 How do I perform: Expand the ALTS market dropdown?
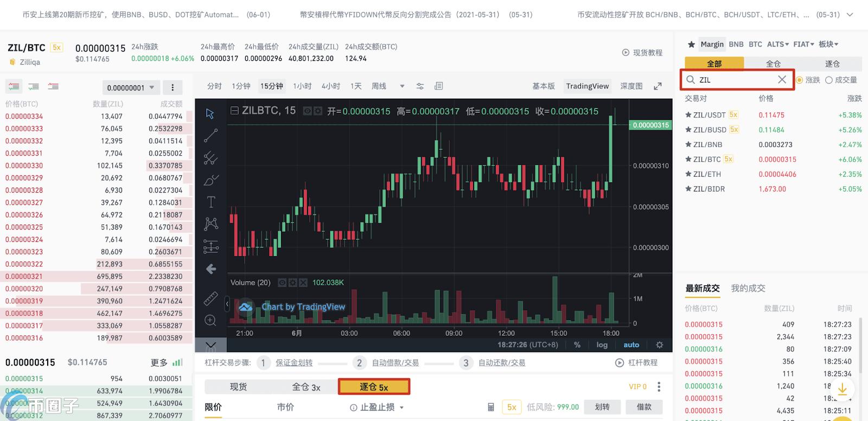[x=778, y=44]
